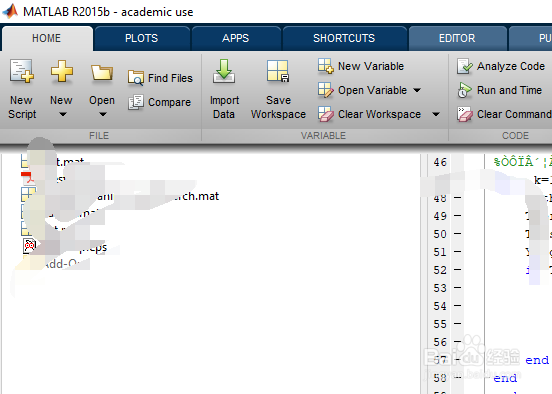
Task: Click the Analyze Code checkmark icon
Action: 464,66
